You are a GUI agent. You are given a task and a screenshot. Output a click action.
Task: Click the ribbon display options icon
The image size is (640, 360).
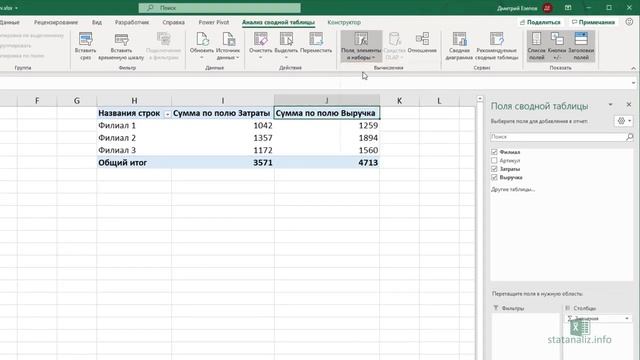568,8
